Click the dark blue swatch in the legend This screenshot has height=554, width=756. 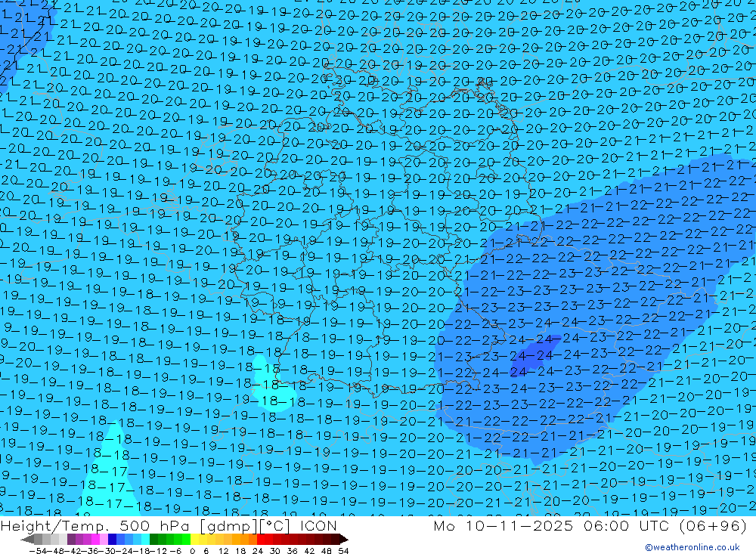[x=112, y=540]
